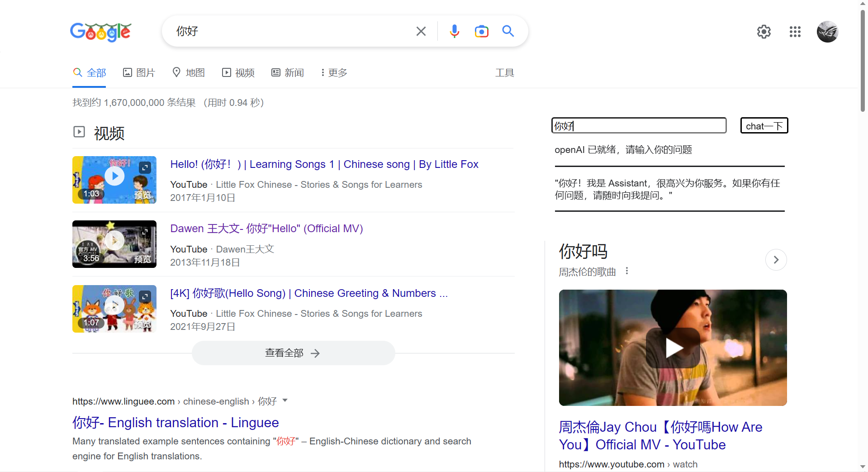This screenshot has width=868, height=472.
Task: Click the scrollbar down arrow
Action: click(x=863, y=467)
